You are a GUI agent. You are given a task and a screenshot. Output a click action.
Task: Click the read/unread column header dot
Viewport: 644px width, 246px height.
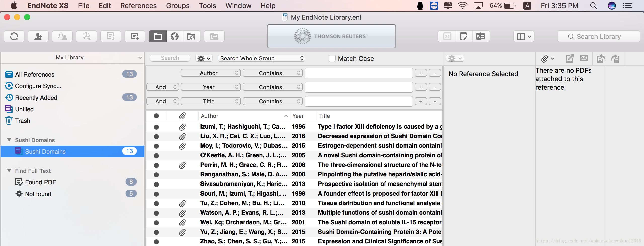(x=156, y=116)
